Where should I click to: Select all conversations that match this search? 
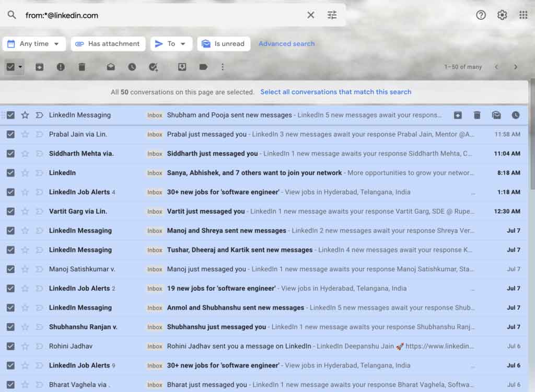tap(336, 92)
